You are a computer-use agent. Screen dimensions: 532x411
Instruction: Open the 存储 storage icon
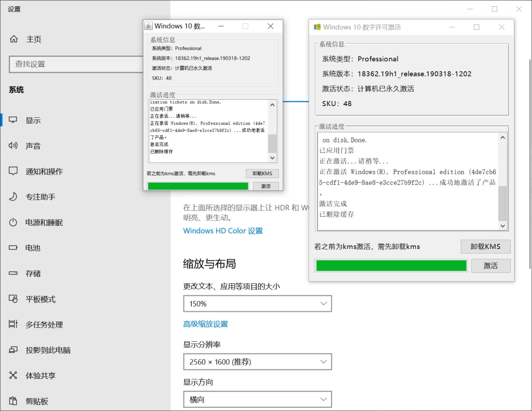coord(13,273)
